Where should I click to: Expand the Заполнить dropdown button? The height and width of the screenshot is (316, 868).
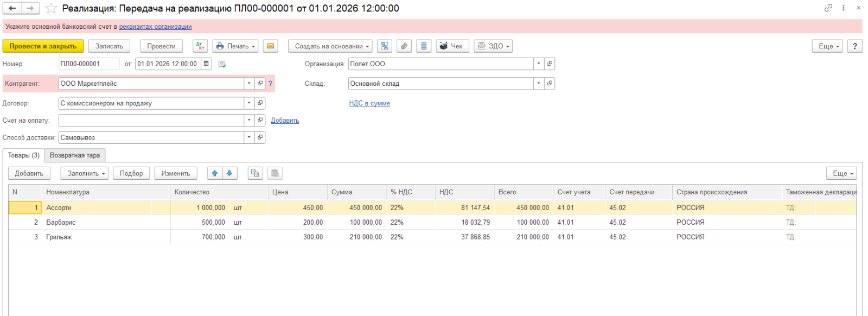(85, 173)
